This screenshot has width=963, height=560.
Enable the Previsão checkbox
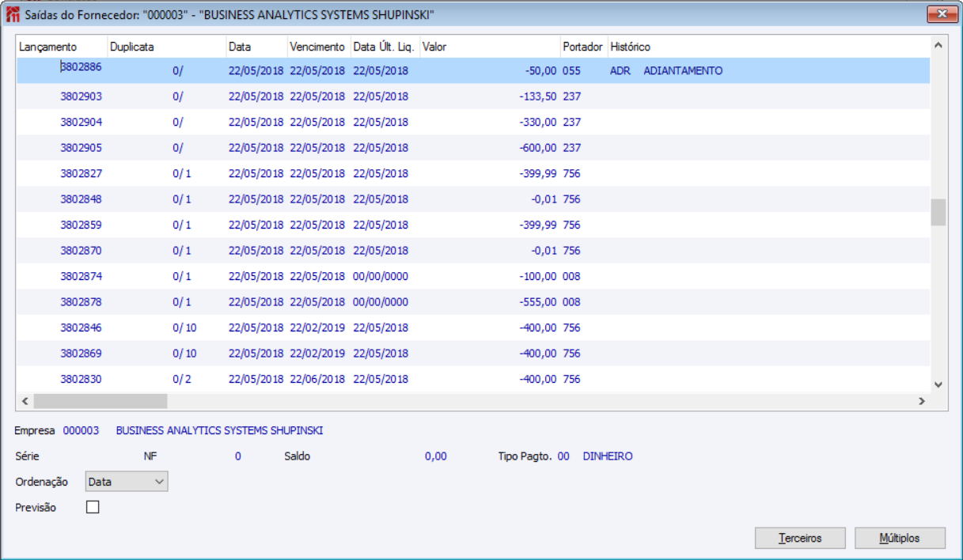click(x=93, y=507)
